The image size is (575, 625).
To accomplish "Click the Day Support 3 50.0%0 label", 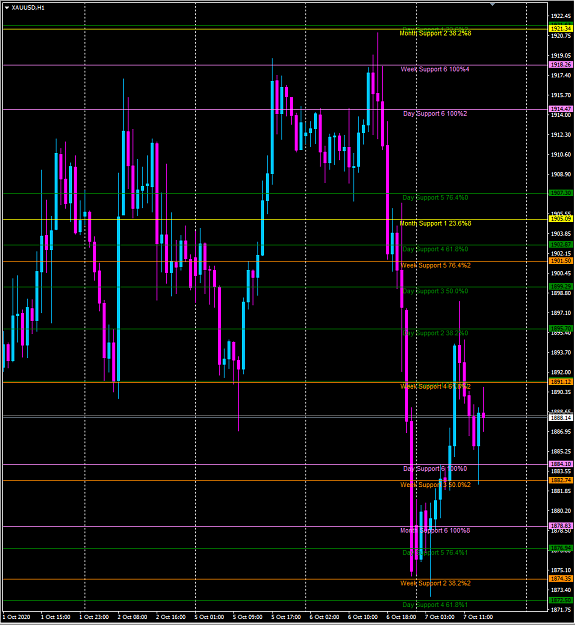I will tap(435, 291).
